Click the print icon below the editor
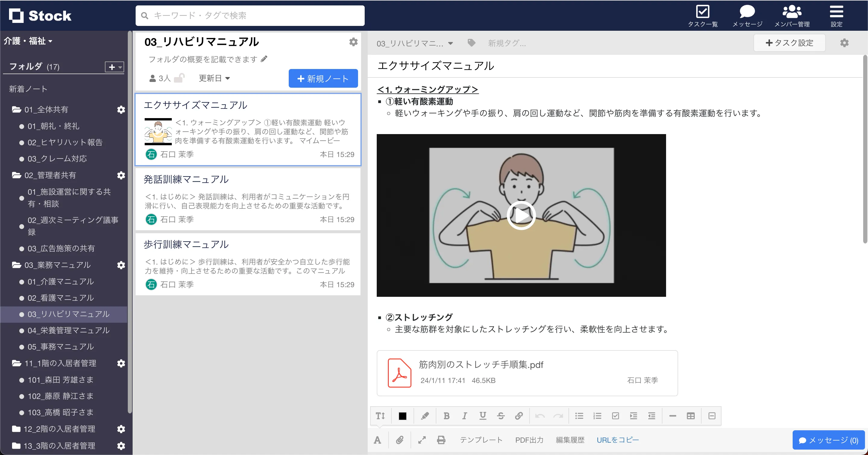 [441, 440]
